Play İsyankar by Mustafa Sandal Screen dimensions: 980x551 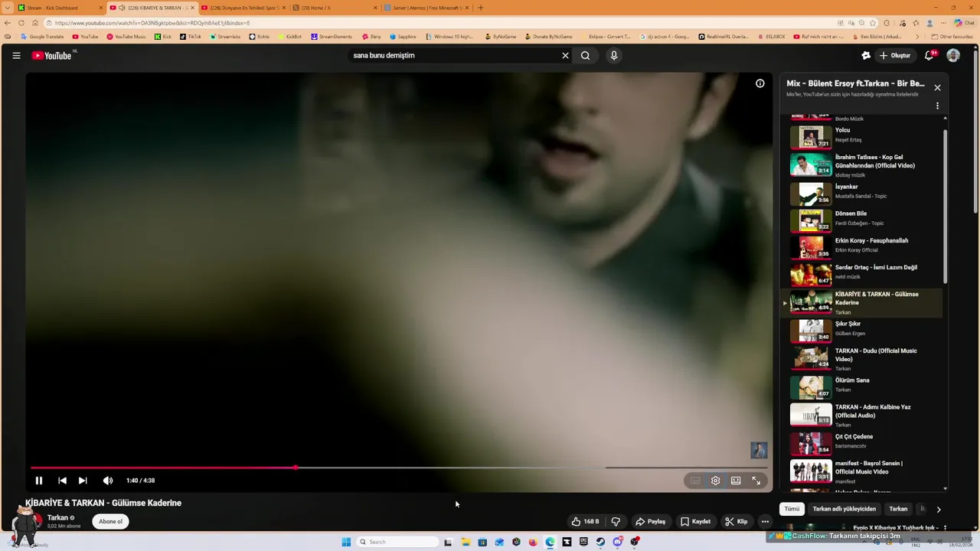click(x=861, y=193)
